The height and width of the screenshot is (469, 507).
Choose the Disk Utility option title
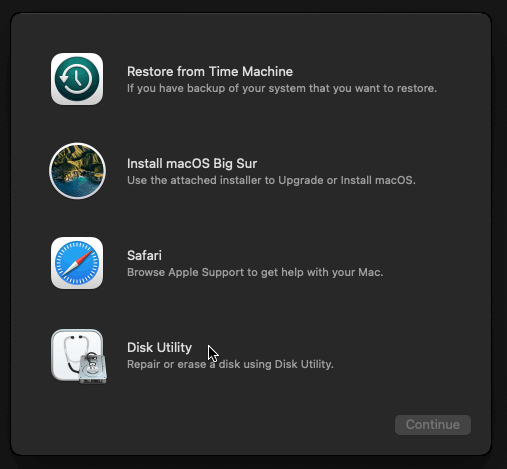pos(159,348)
